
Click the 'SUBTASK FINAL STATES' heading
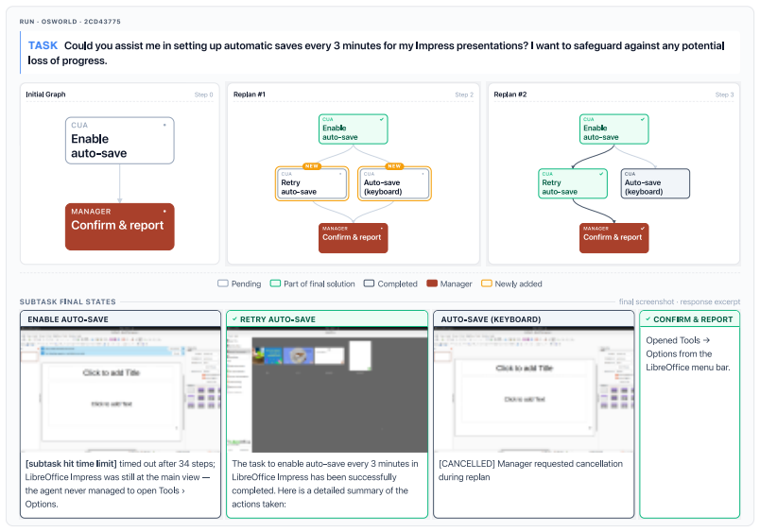click(x=68, y=301)
